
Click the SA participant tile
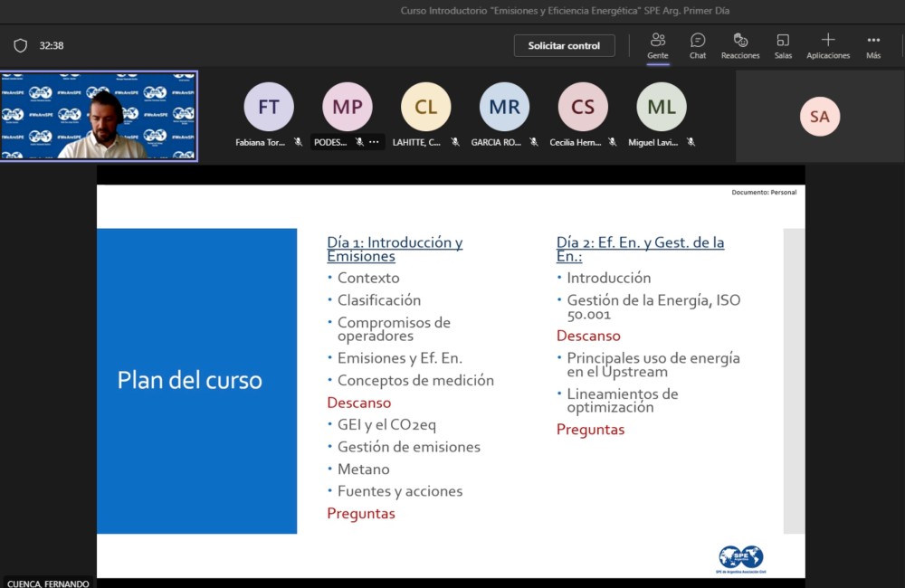pyautogui.click(x=819, y=117)
